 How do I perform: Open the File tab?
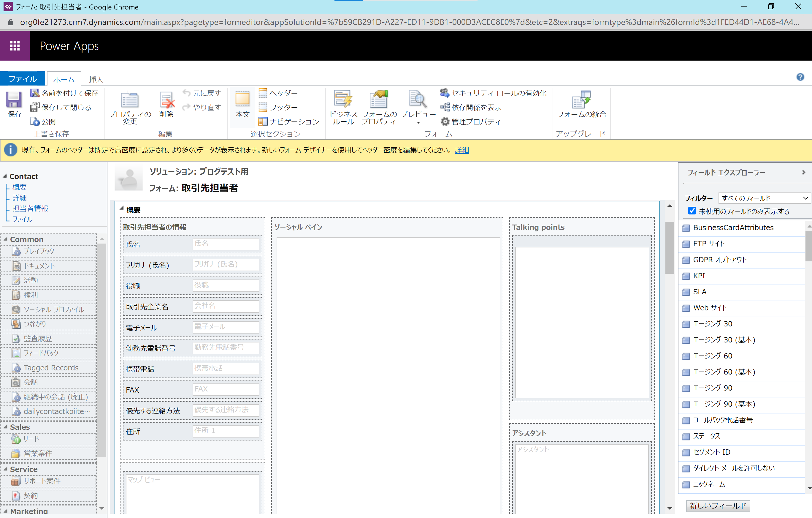tap(22, 79)
